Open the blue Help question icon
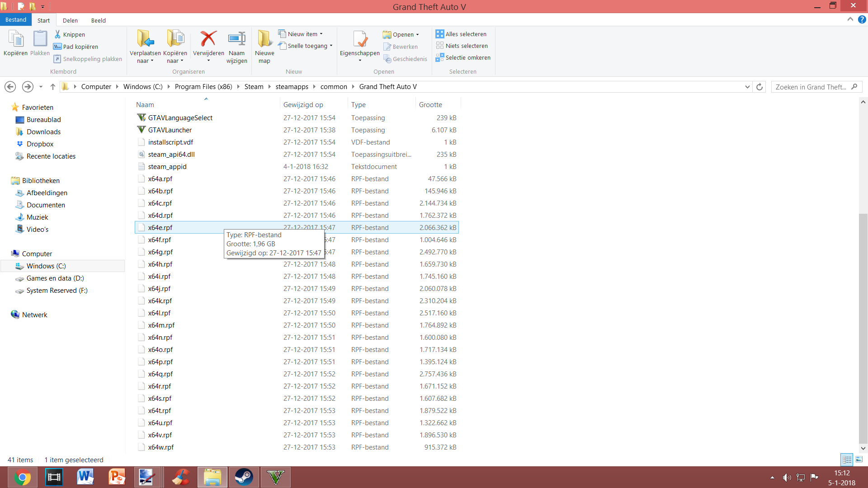 pos(862,19)
